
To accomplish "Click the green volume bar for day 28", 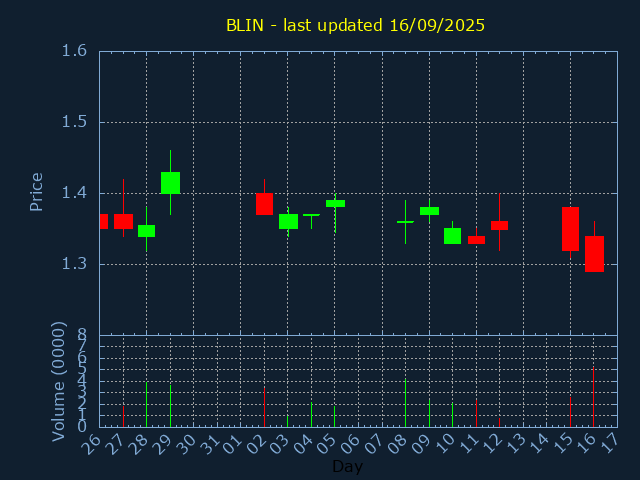I will coord(147,404).
